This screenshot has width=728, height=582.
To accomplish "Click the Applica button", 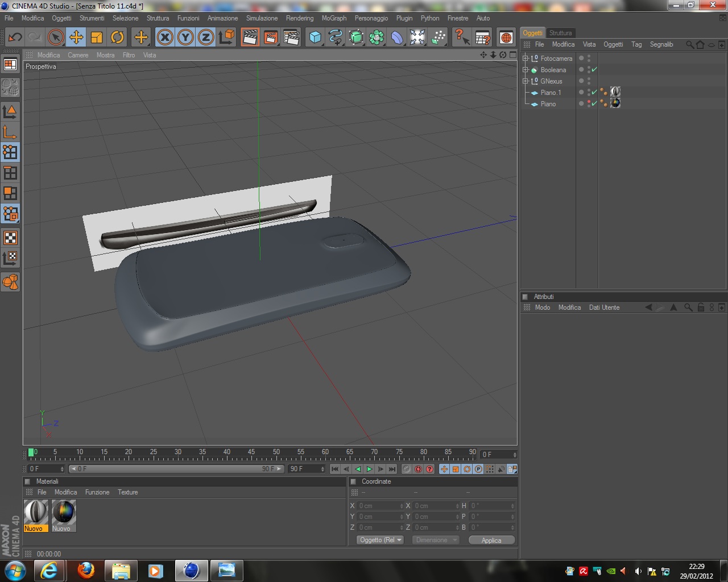I will (x=491, y=540).
